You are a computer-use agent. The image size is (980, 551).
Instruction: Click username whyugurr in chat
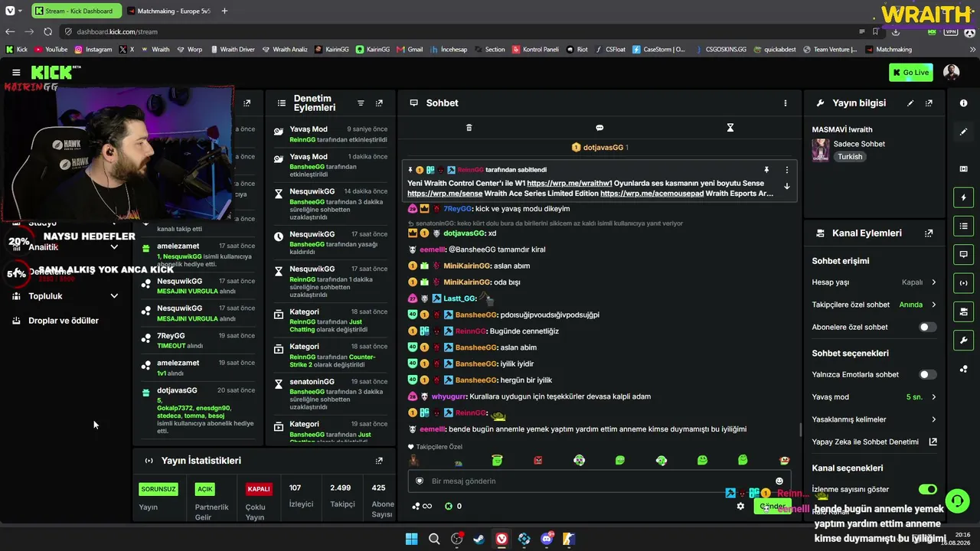click(449, 396)
